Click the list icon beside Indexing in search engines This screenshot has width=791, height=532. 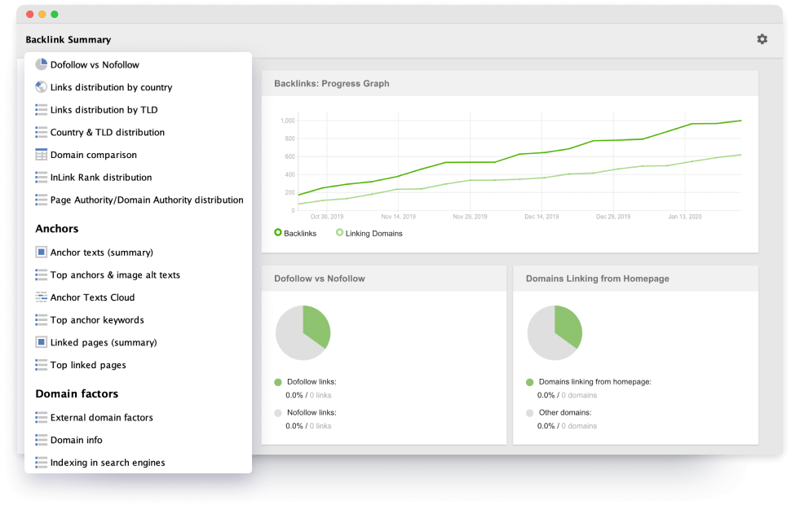pyautogui.click(x=42, y=463)
